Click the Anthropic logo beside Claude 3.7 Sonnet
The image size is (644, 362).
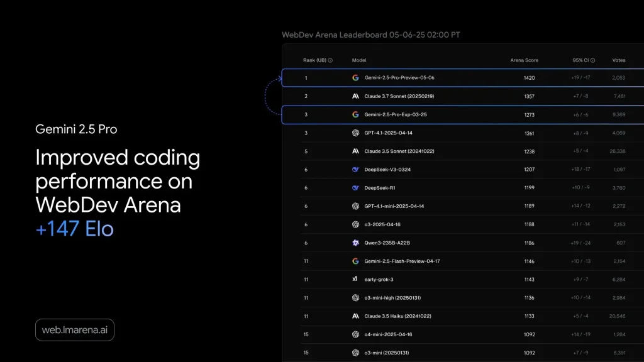[x=354, y=96]
